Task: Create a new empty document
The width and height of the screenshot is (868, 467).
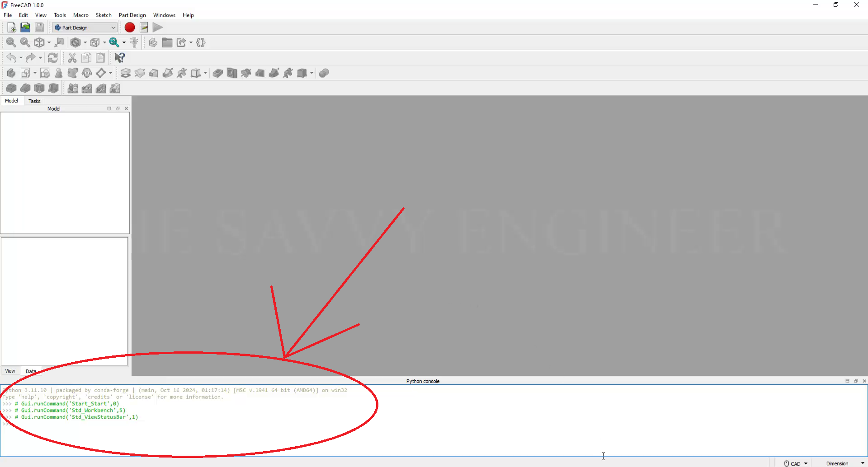Action: coord(11,28)
